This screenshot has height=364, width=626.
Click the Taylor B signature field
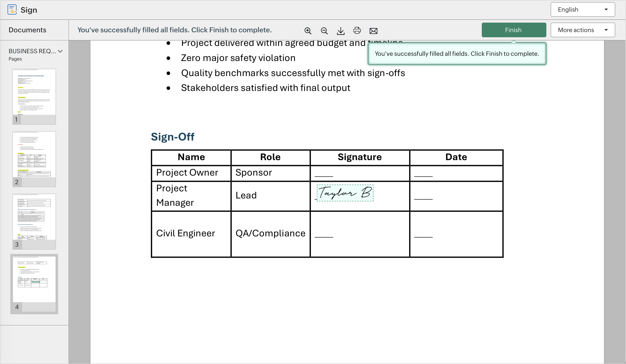point(345,193)
